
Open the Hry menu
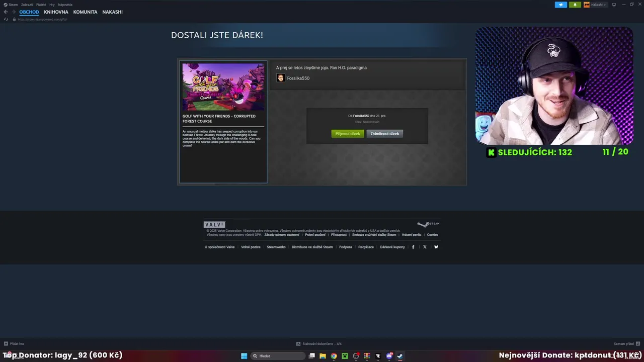coord(52,5)
